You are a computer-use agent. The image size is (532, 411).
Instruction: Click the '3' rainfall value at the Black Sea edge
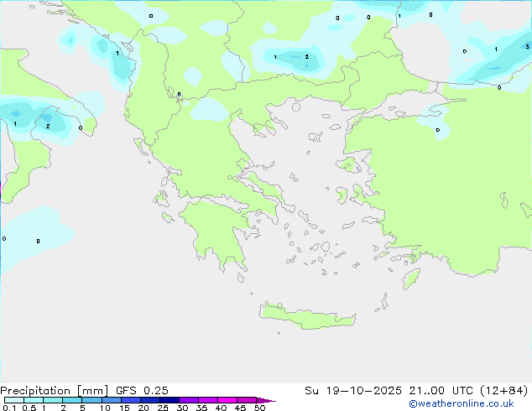527,46
